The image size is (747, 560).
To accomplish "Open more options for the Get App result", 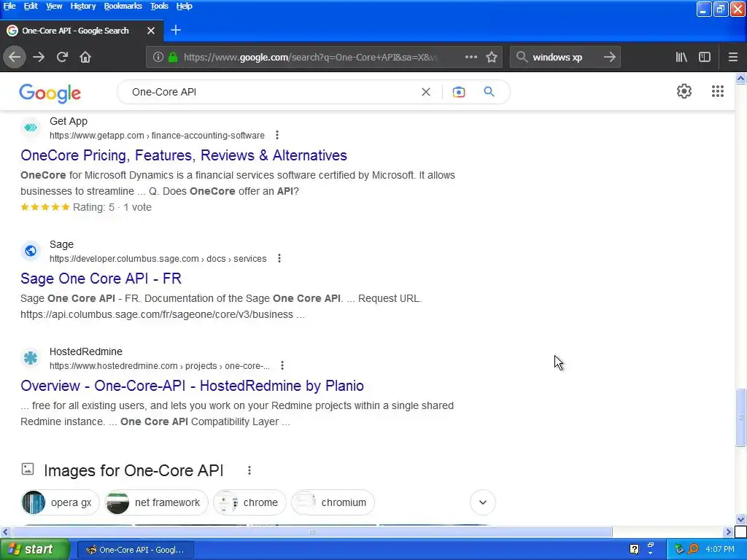I will [276, 135].
